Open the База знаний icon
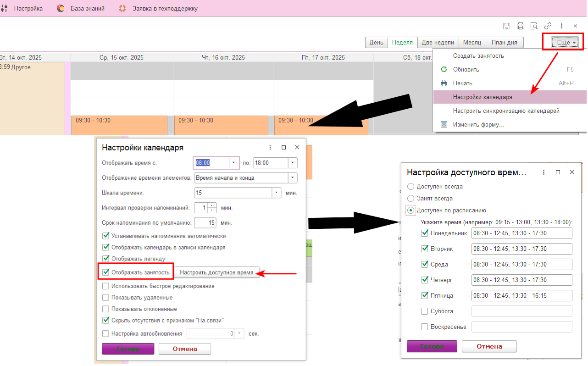The width and height of the screenshot is (588, 366). click(x=61, y=8)
